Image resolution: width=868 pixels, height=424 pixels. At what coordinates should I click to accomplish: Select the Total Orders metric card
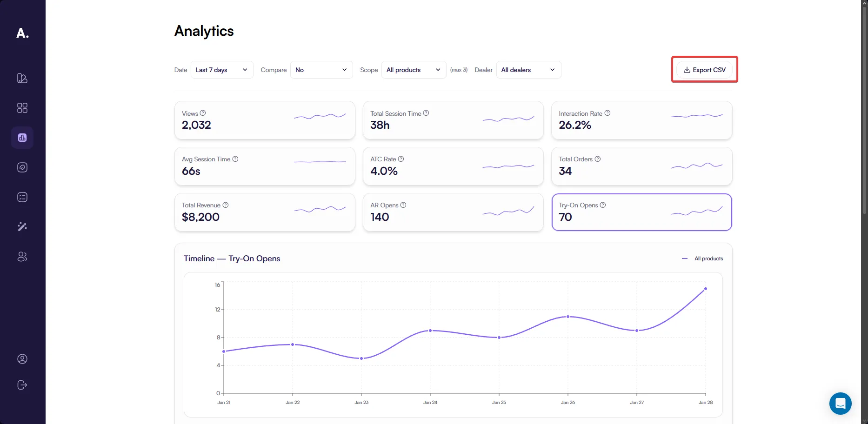[641, 166]
